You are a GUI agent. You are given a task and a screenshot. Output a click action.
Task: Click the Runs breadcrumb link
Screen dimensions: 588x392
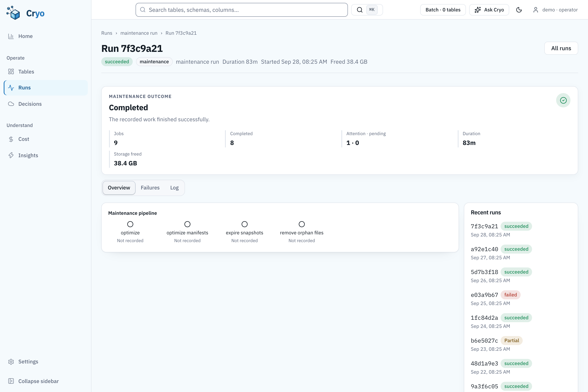click(x=107, y=33)
